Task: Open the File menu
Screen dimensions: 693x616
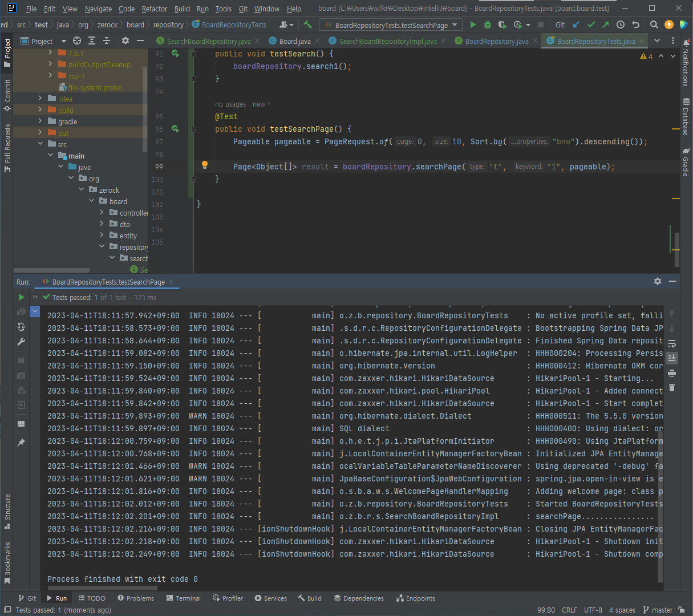Action: (x=31, y=9)
